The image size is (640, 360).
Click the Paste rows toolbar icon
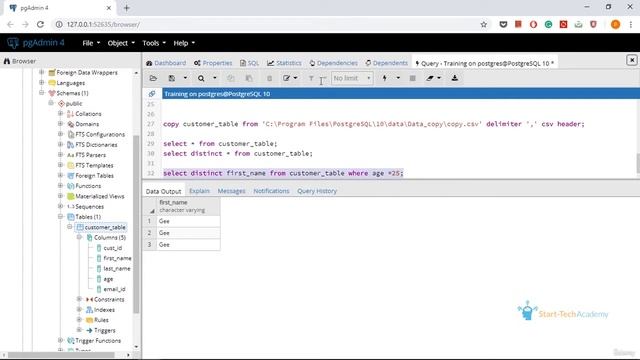(249, 78)
